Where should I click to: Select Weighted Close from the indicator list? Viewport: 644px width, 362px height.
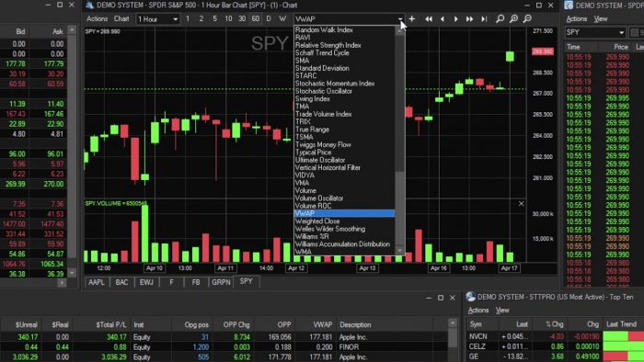click(317, 221)
